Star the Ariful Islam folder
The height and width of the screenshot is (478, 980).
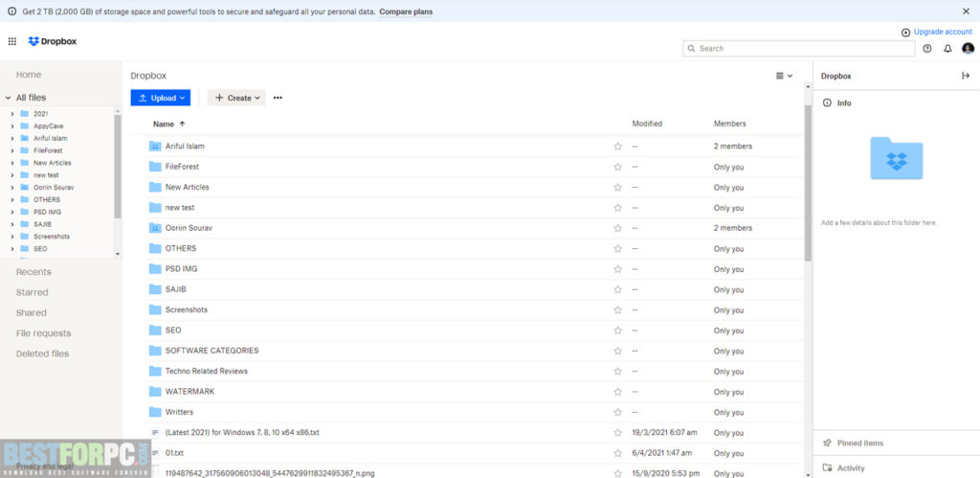click(x=617, y=147)
